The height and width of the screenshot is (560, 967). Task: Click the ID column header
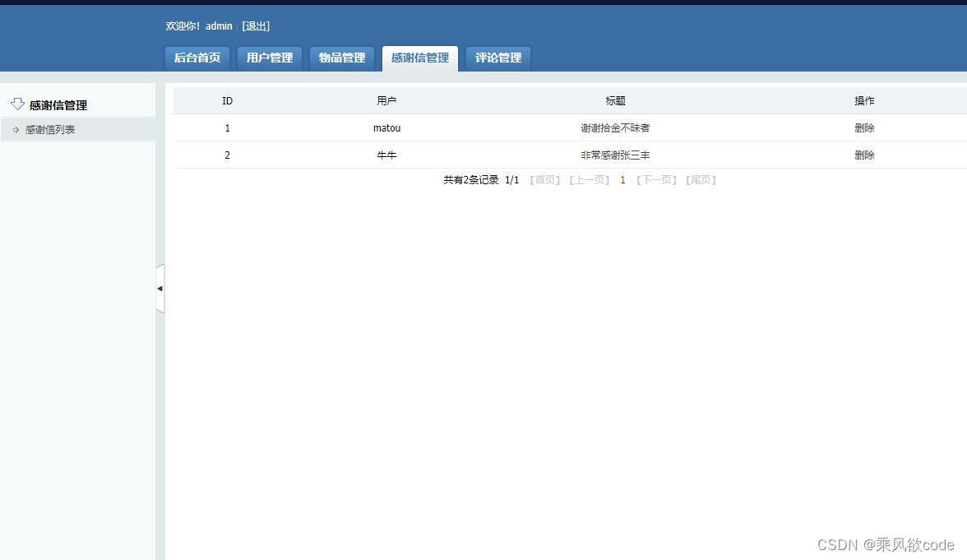(227, 100)
